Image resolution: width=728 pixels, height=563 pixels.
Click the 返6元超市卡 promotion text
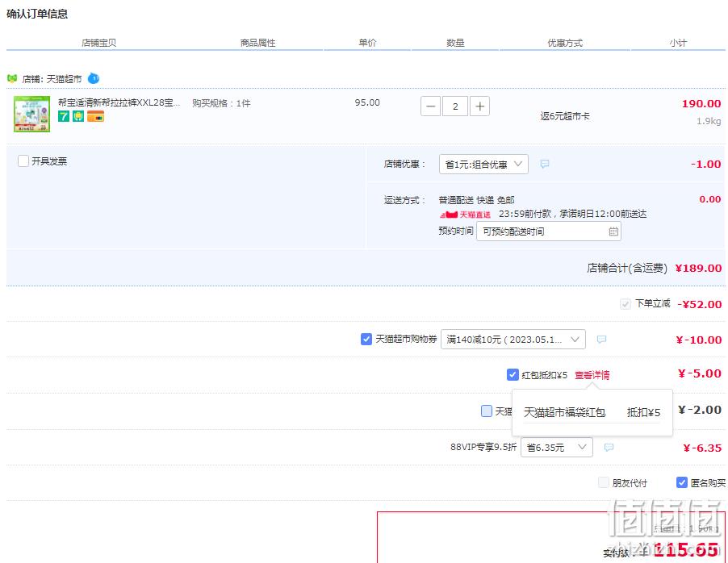click(x=565, y=116)
